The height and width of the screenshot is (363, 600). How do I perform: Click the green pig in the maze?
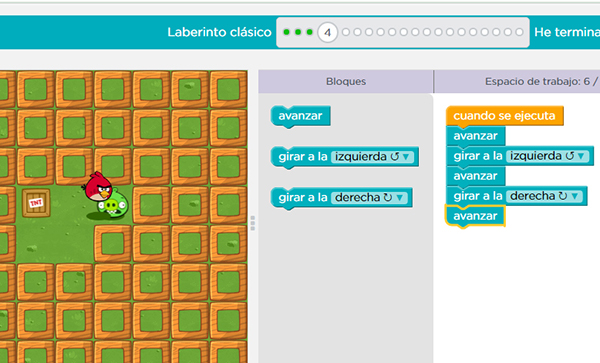coord(114,205)
